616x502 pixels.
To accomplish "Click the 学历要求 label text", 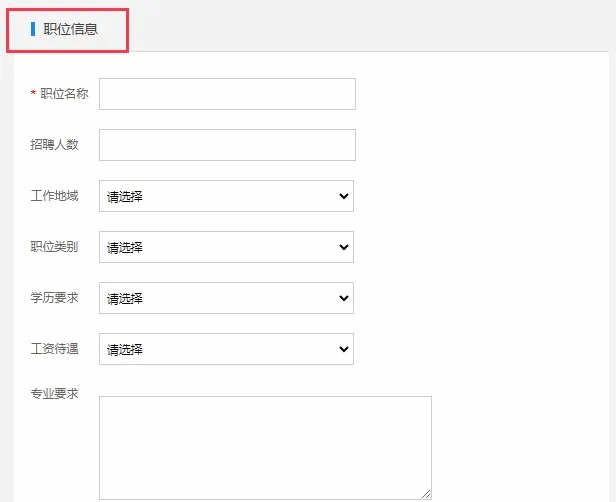I will 54,298.
